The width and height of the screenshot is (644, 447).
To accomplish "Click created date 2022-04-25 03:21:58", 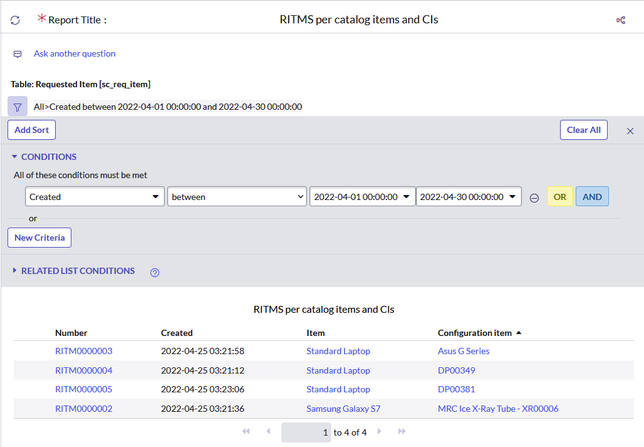I will tap(202, 351).
